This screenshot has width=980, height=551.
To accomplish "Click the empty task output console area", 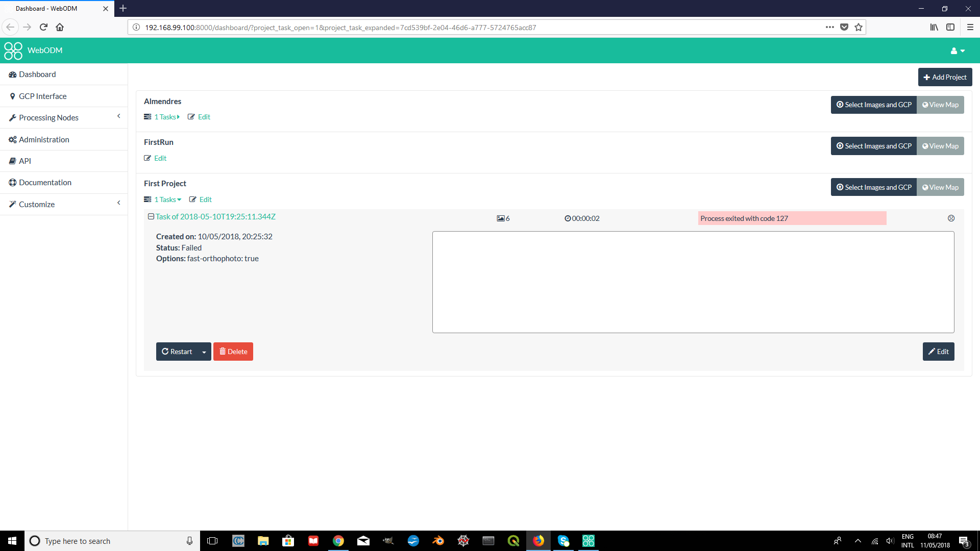I will pos(693,282).
